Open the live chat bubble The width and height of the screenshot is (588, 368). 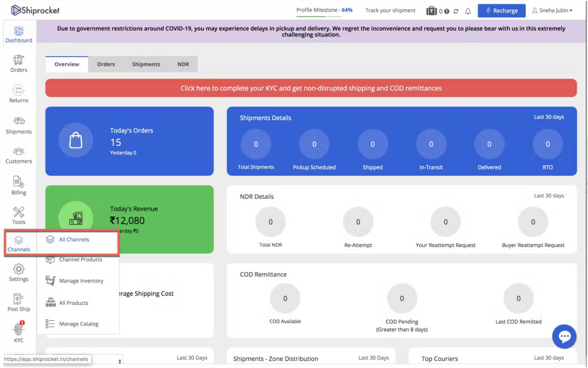565,337
